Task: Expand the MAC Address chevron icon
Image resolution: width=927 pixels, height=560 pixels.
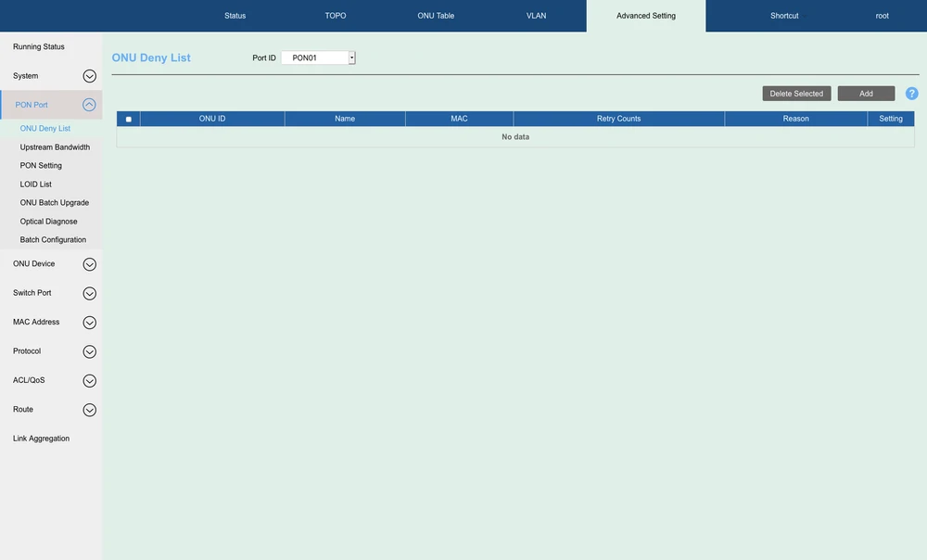Action: click(x=90, y=323)
